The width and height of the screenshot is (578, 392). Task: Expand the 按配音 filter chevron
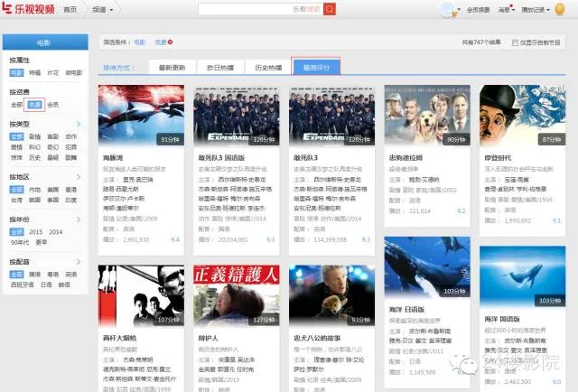pyautogui.click(x=79, y=262)
